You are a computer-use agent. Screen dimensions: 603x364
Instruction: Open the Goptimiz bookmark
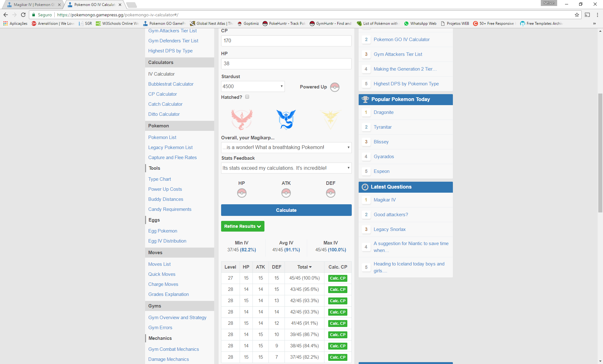[248, 24]
